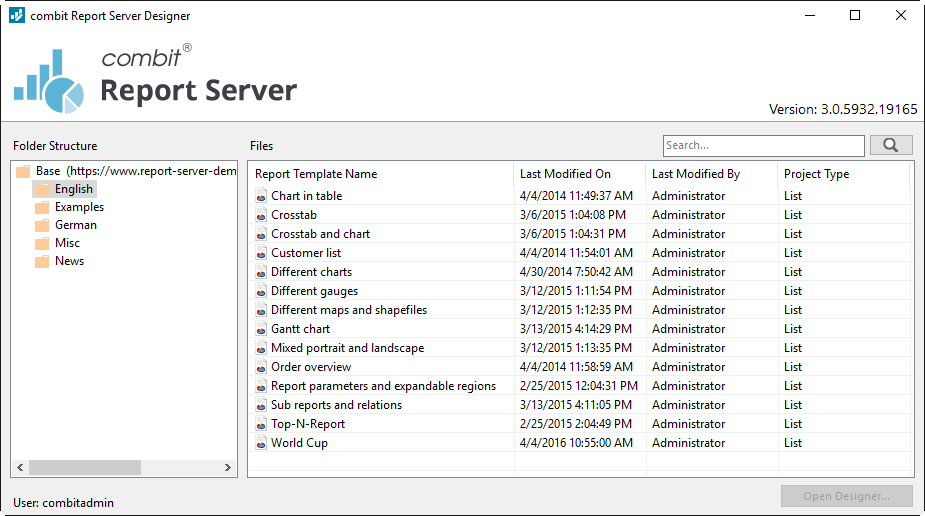Click the Sub reports and relations icon
The image size is (925, 516).
tap(261, 405)
